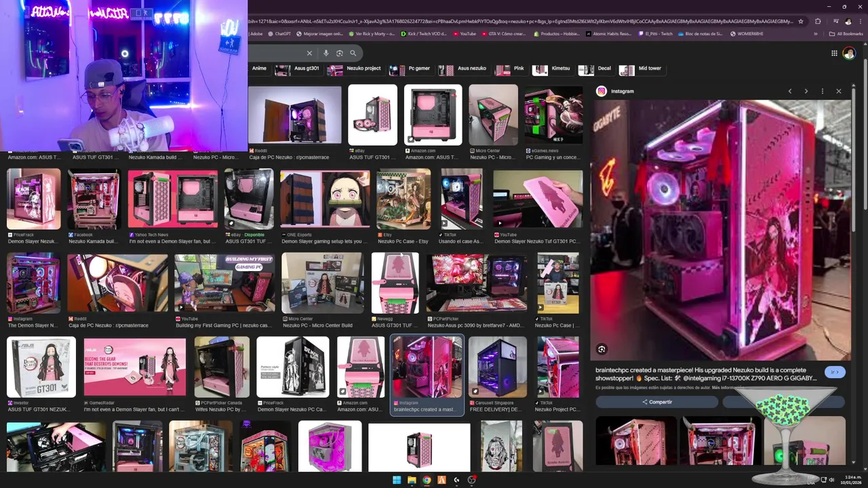
Task: Open the large Nezuko PC preview image
Action: (720, 230)
